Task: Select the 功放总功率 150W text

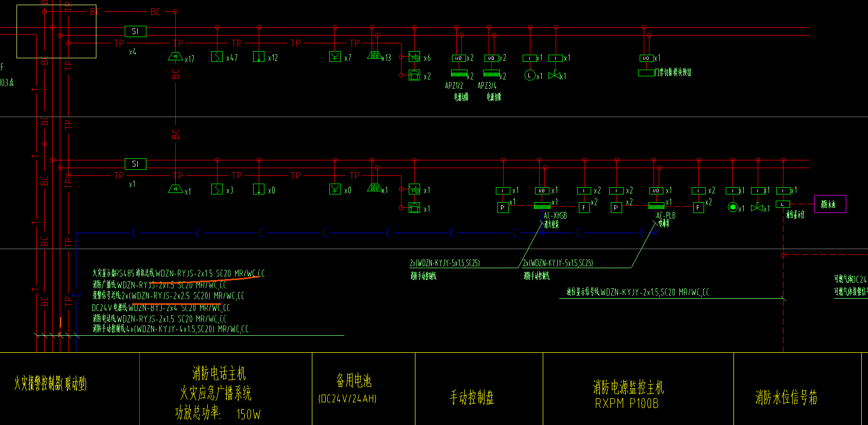Action: pyautogui.click(x=218, y=413)
